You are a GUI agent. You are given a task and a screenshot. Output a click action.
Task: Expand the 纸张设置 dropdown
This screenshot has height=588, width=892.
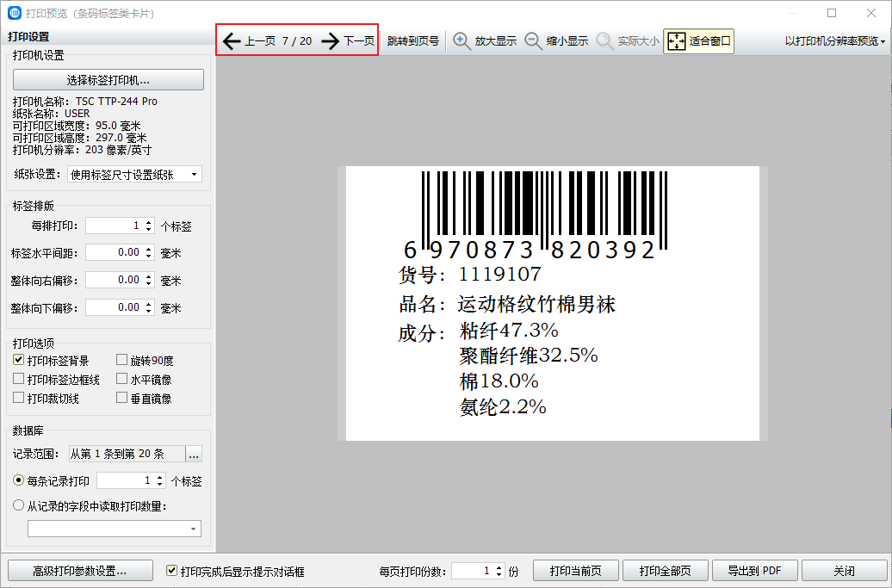(x=194, y=175)
